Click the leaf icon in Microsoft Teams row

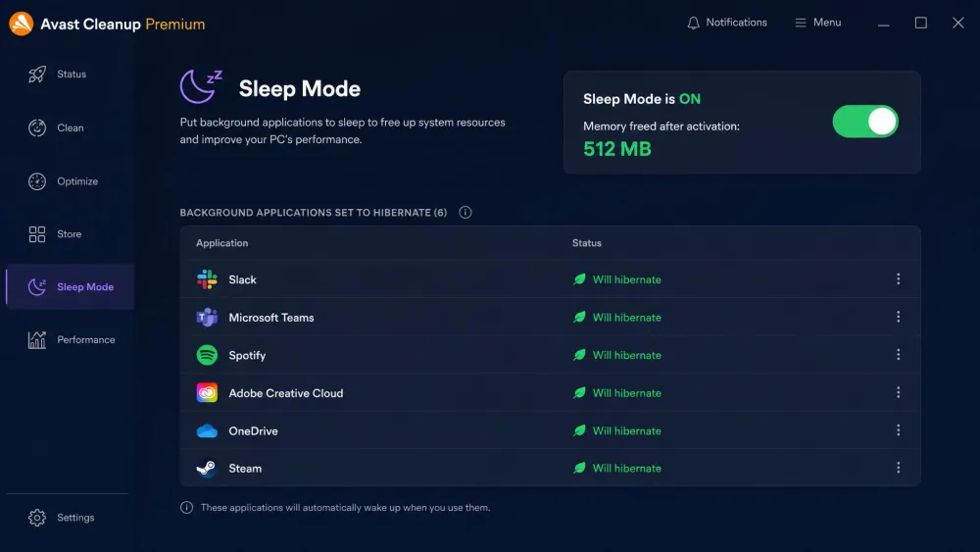tap(579, 317)
